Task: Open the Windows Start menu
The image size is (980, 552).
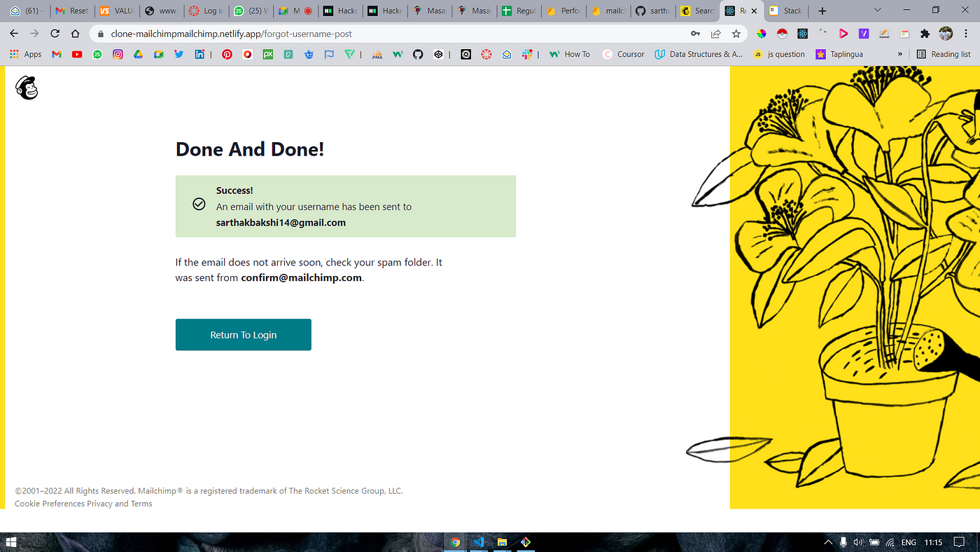Action: click(11, 542)
